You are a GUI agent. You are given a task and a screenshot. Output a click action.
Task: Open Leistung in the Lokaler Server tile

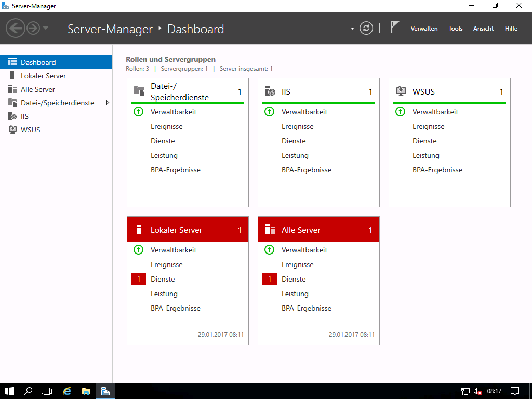164,294
